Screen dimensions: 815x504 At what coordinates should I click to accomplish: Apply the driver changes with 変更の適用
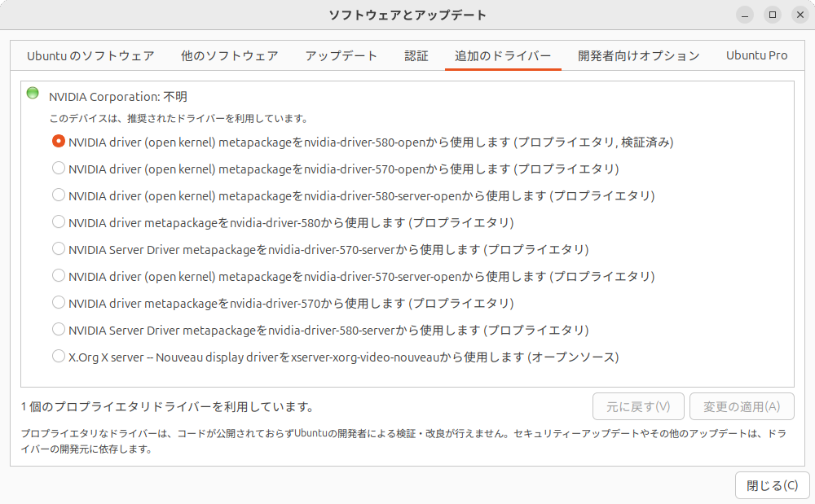(x=742, y=406)
